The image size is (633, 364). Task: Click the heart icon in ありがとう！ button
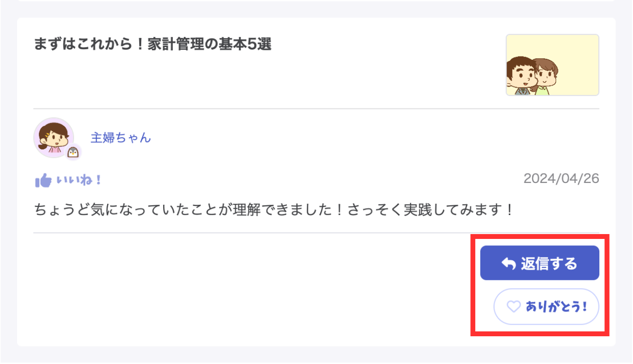pos(513,307)
